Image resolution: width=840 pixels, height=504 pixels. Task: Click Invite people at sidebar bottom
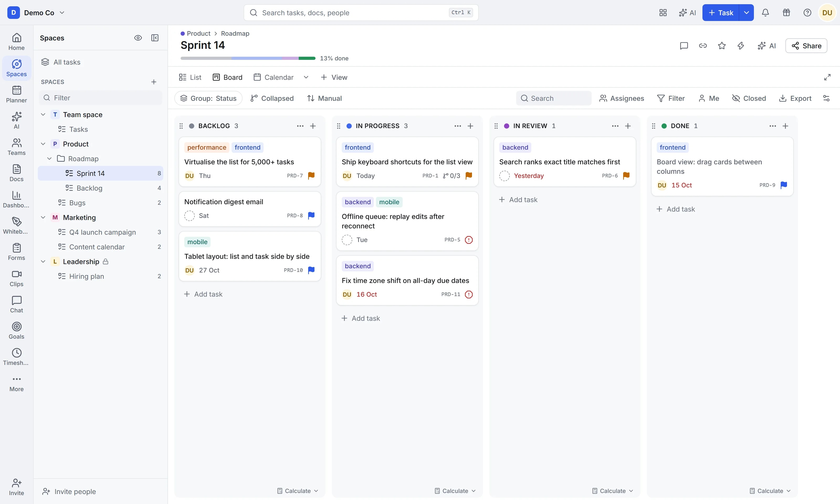69,491
